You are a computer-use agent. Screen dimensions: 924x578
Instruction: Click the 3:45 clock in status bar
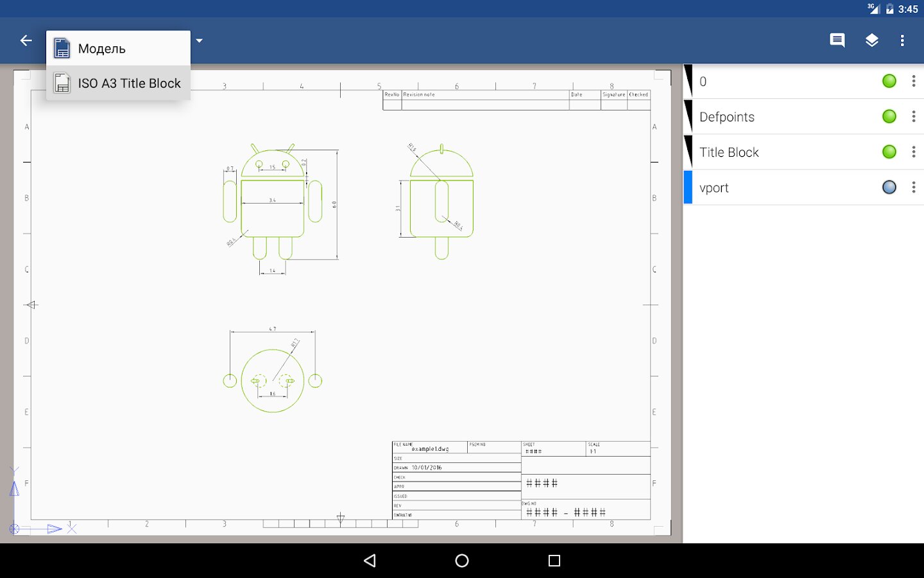[908, 9]
